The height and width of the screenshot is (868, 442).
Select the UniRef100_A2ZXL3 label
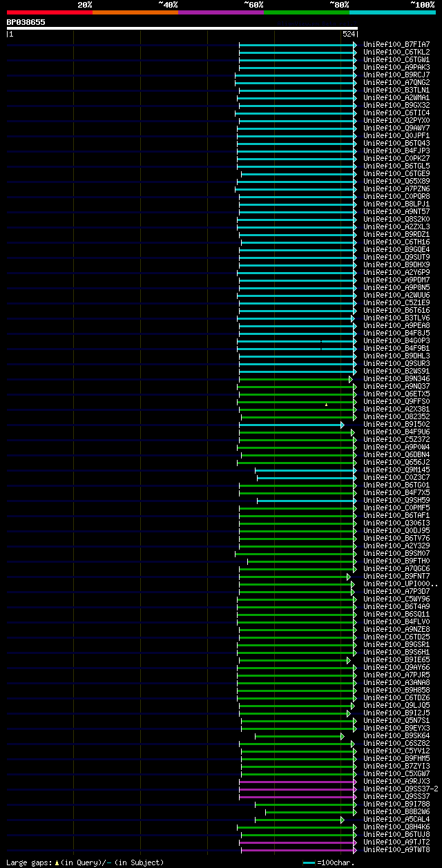tap(396, 226)
